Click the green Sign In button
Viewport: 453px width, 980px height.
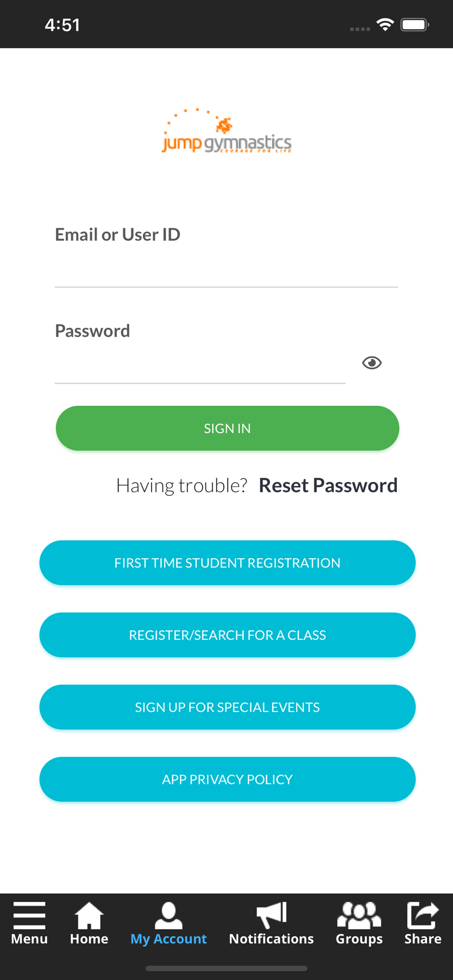pyautogui.click(x=227, y=428)
